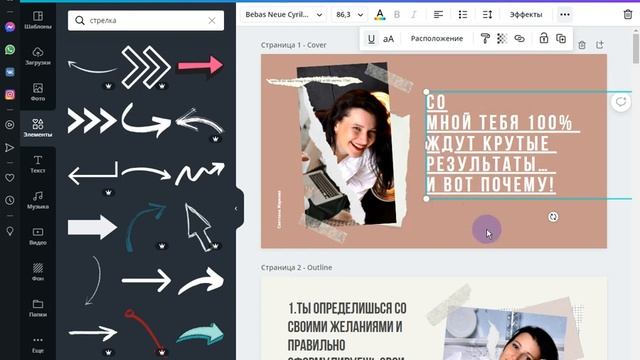Select the left-pointing enter-style arrow element

(93, 173)
